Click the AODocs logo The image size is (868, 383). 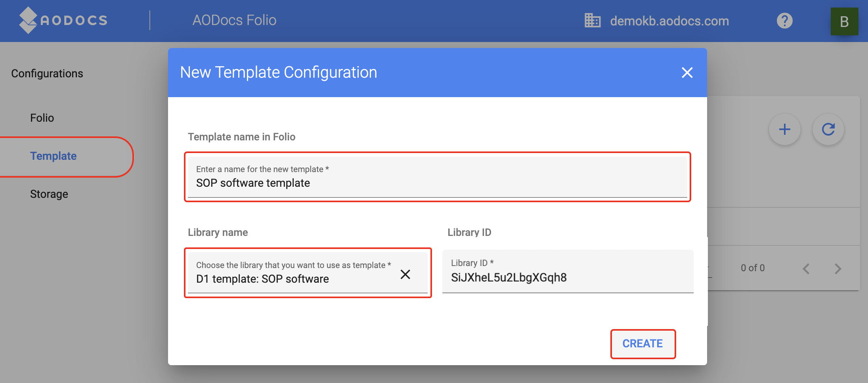(63, 20)
